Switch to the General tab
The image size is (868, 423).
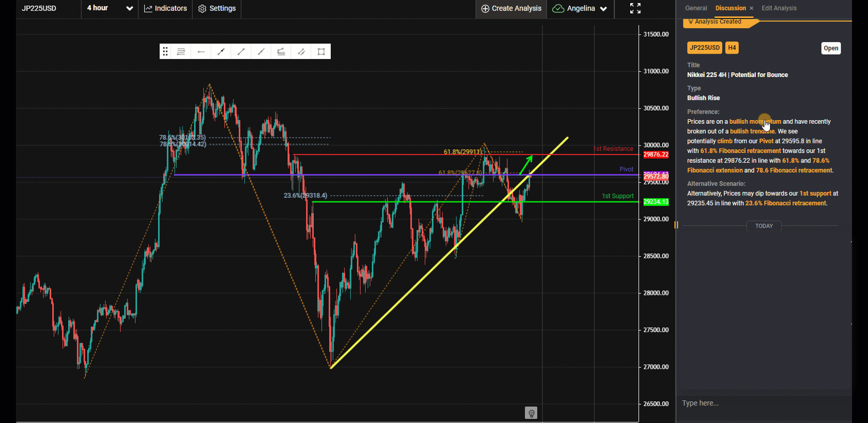tap(696, 8)
